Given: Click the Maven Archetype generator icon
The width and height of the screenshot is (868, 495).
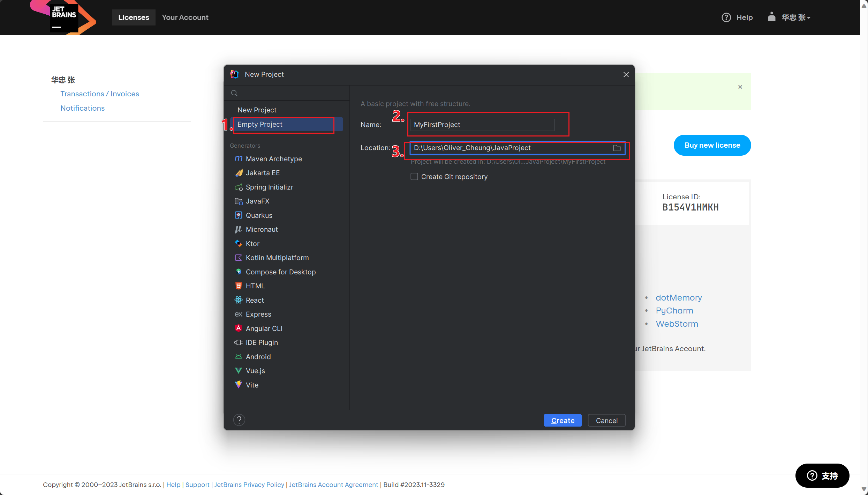Looking at the screenshot, I should 239,159.
